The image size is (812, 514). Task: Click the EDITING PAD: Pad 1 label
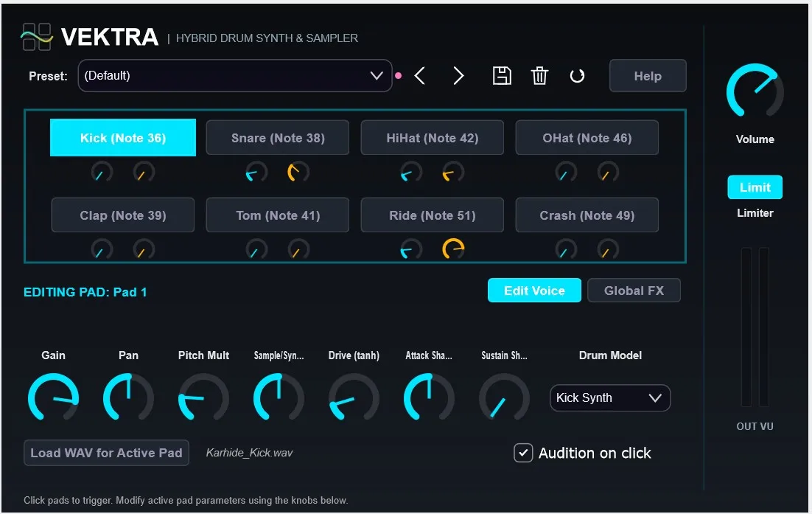[85, 292]
